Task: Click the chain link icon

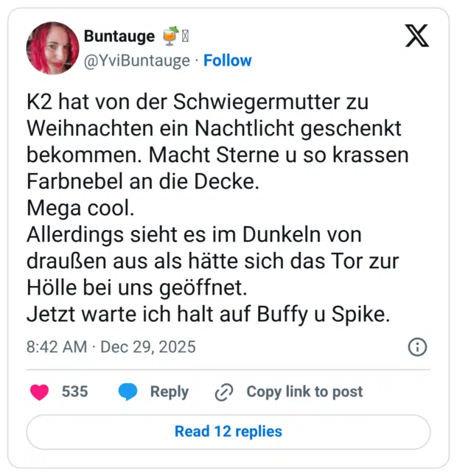Action: point(223,392)
